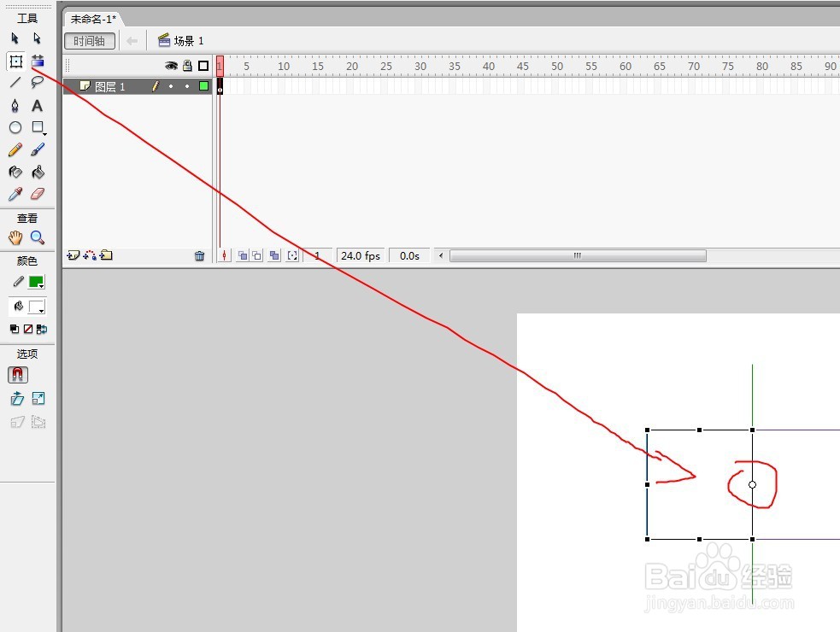Toggle visibility of all layers eye icon
Screen dimensions: 840x632
(x=171, y=66)
